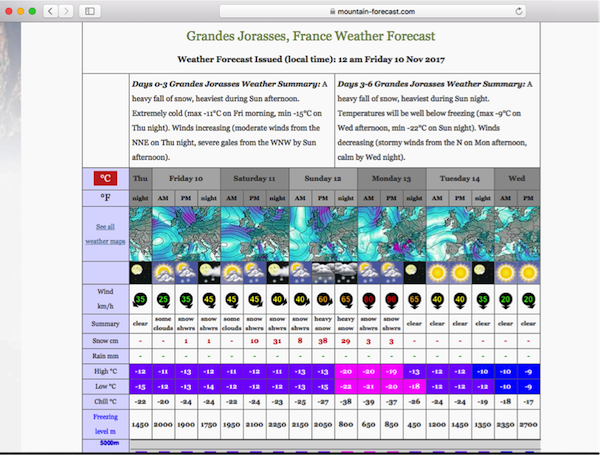
Task: Click the 35 km/h Tuesday night wind icon
Action: tap(483, 300)
